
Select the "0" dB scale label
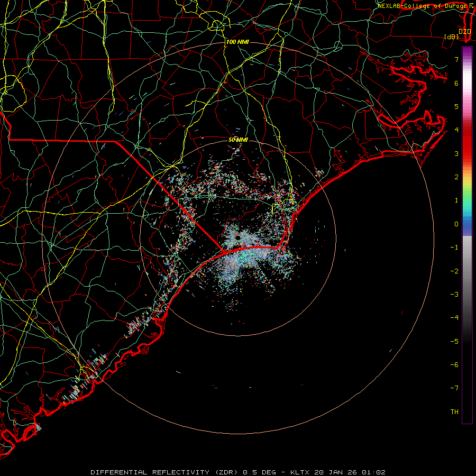pyautogui.click(x=456, y=224)
